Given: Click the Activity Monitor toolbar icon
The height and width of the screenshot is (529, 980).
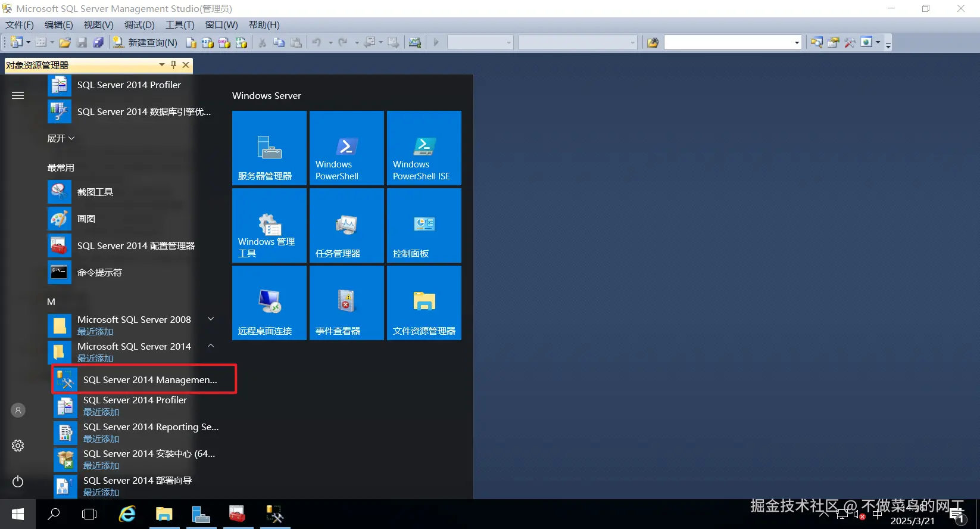Looking at the screenshot, I should coord(415,42).
